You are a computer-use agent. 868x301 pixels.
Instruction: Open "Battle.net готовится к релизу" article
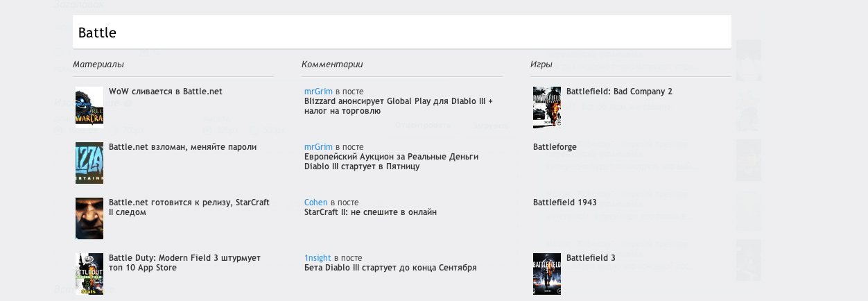tap(189, 207)
